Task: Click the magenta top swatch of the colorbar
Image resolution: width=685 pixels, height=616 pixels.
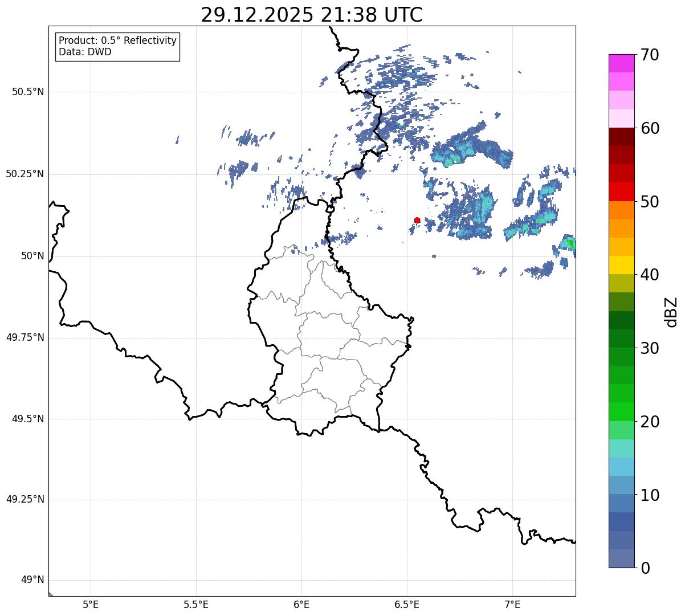Action: [x=622, y=63]
